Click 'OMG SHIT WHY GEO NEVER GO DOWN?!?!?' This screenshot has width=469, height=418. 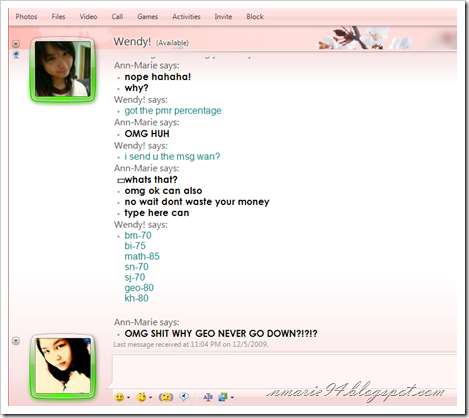coord(221,334)
